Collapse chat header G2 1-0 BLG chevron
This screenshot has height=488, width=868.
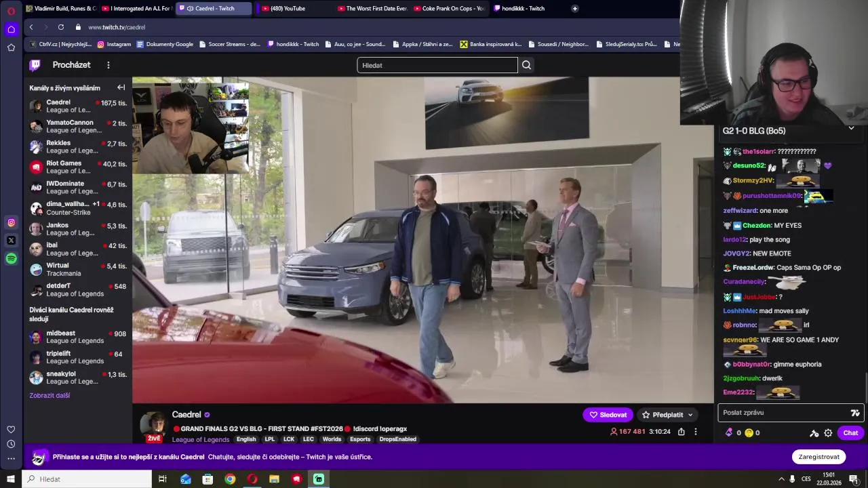click(x=851, y=128)
